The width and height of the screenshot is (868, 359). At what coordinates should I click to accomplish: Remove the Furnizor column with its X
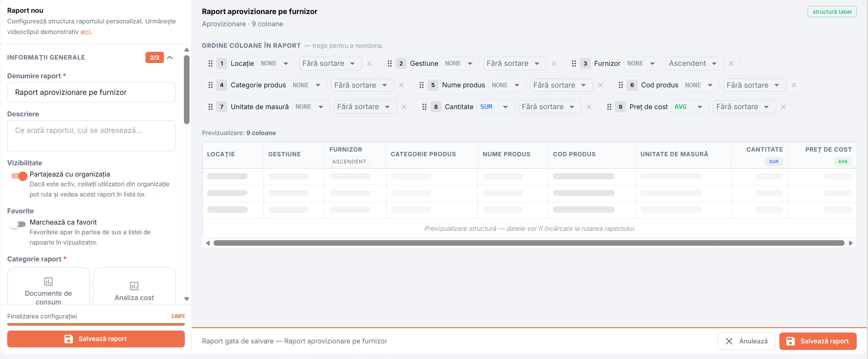[x=731, y=63]
